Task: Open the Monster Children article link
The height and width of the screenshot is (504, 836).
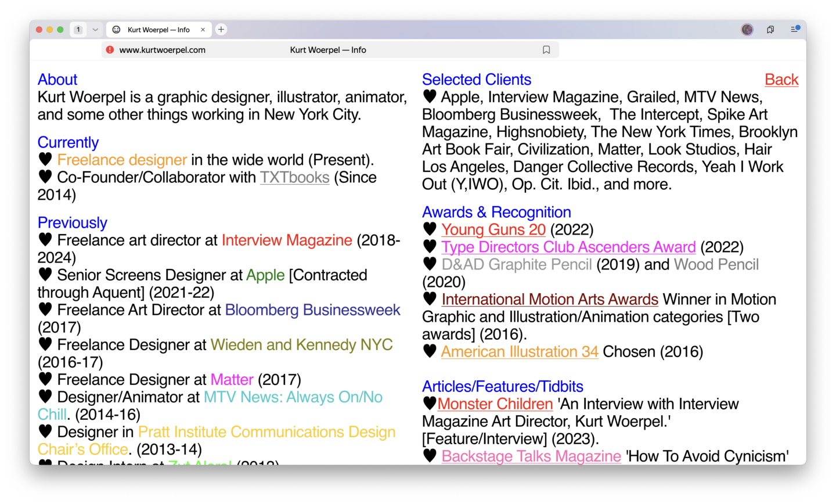Action: [495, 404]
